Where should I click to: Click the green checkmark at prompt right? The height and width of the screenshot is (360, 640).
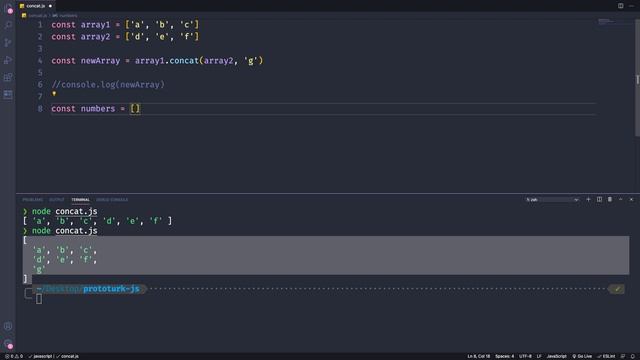617,289
